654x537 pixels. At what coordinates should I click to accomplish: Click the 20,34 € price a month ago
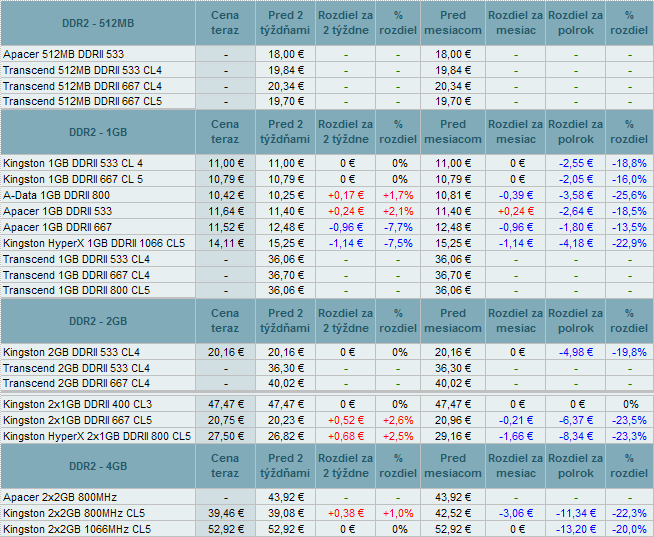453,86
